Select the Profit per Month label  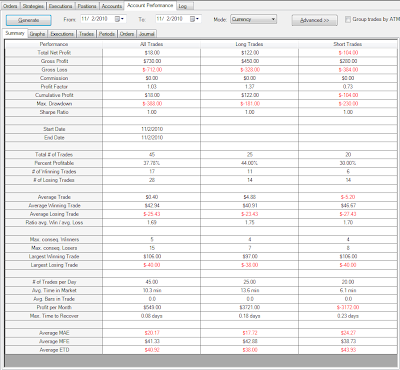click(54, 308)
